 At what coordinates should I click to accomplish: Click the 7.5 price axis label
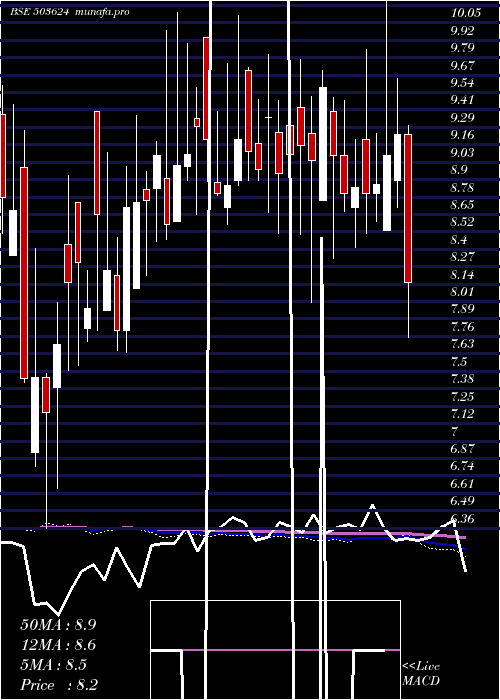[x=459, y=362]
